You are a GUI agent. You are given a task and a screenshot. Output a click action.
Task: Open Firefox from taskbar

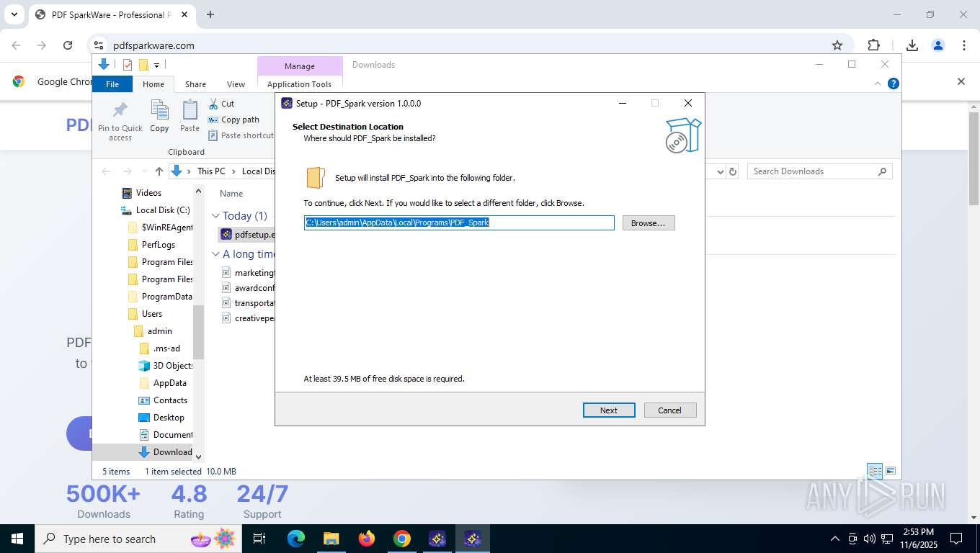[367, 539]
